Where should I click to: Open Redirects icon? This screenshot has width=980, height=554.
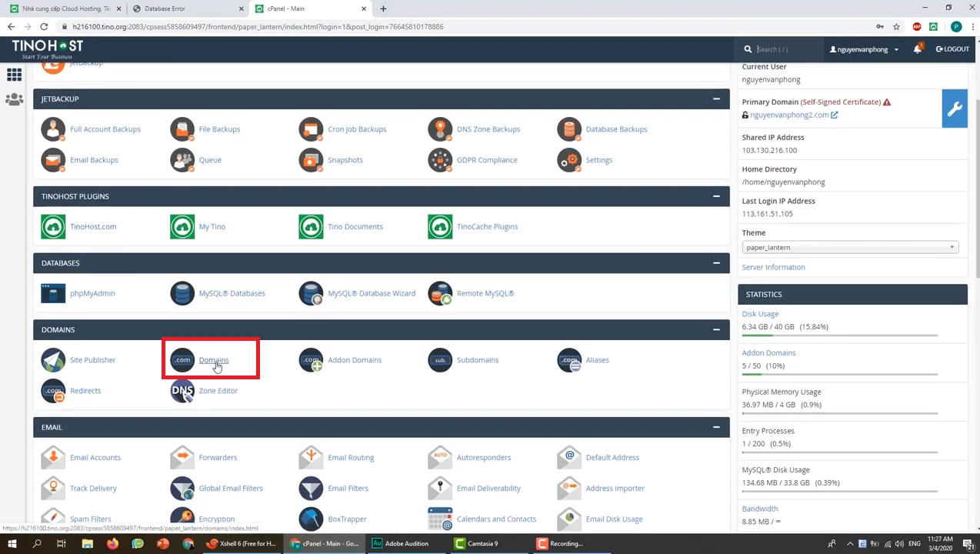53,391
